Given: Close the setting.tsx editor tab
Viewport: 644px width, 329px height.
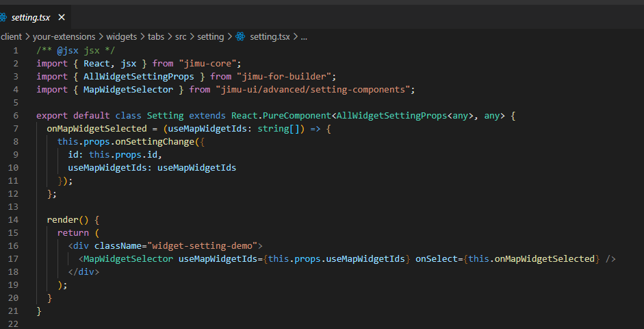Looking at the screenshot, I should click(x=62, y=17).
